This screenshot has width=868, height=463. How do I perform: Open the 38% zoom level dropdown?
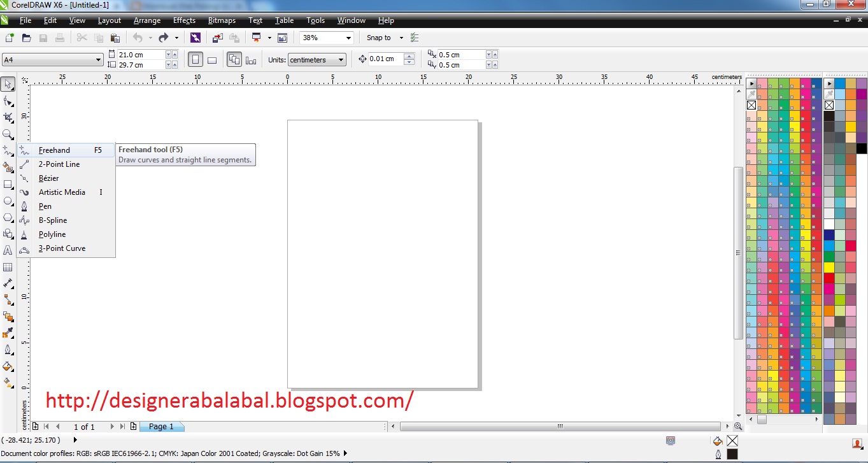tap(348, 38)
